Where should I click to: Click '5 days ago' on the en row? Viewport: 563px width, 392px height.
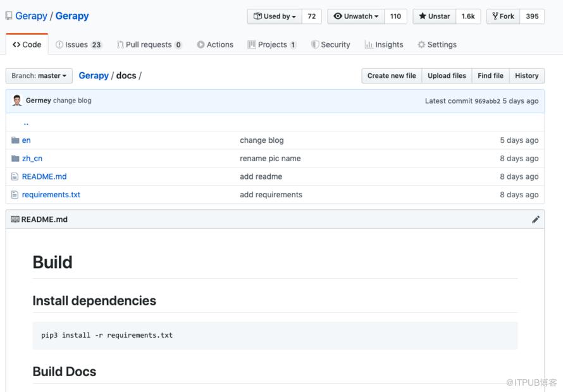519,140
